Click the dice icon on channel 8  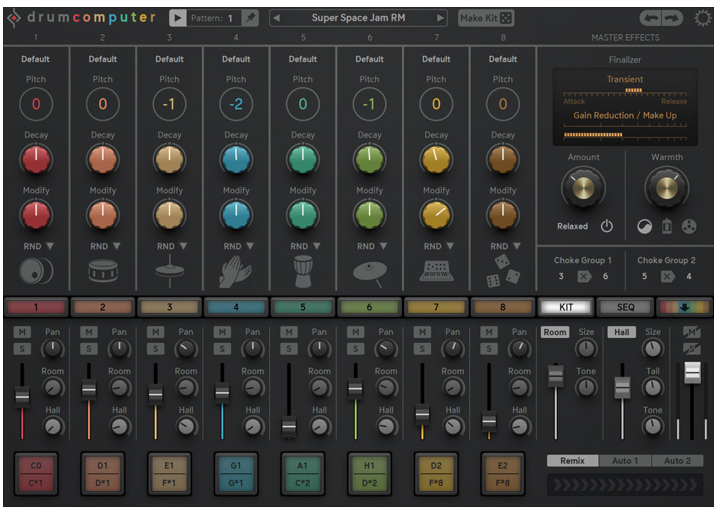point(503,271)
